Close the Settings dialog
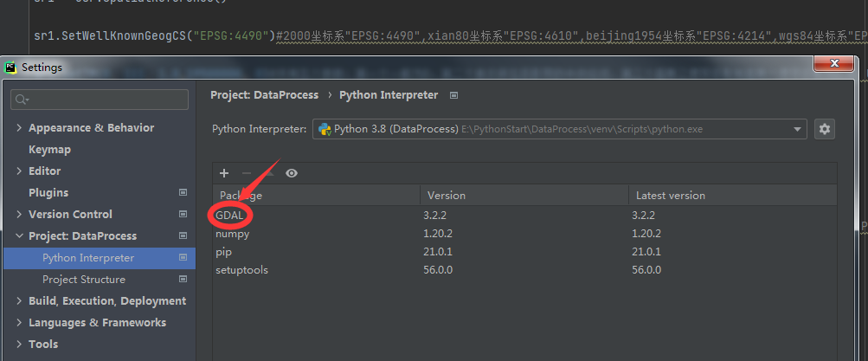The width and height of the screenshot is (868, 361). point(833,64)
